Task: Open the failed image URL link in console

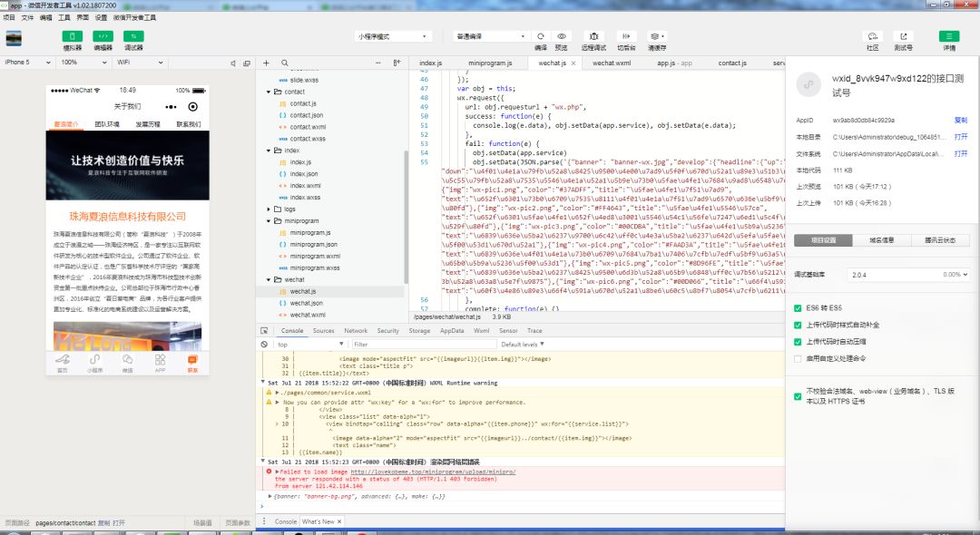Action: click(433, 472)
